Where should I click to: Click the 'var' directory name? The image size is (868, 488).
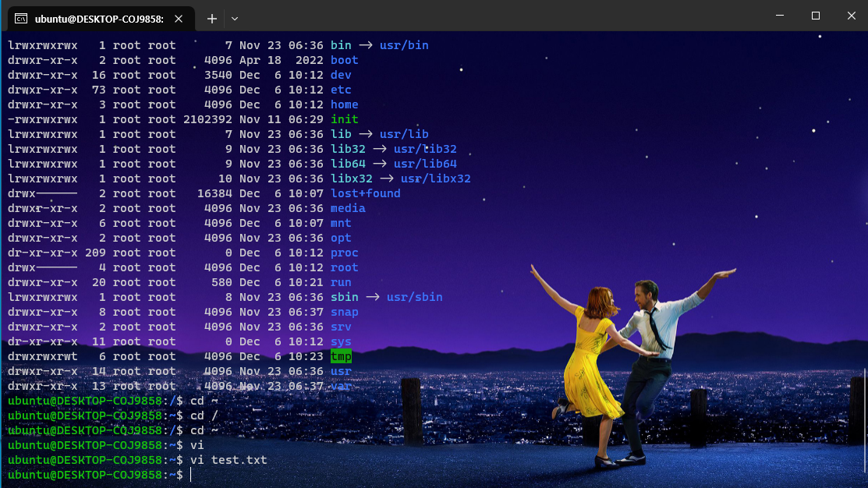point(341,386)
